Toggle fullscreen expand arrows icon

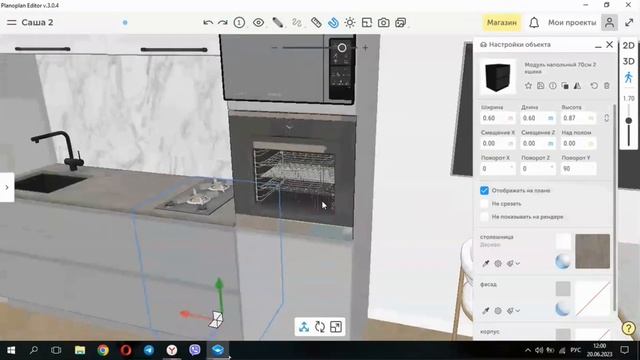click(629, 23)
